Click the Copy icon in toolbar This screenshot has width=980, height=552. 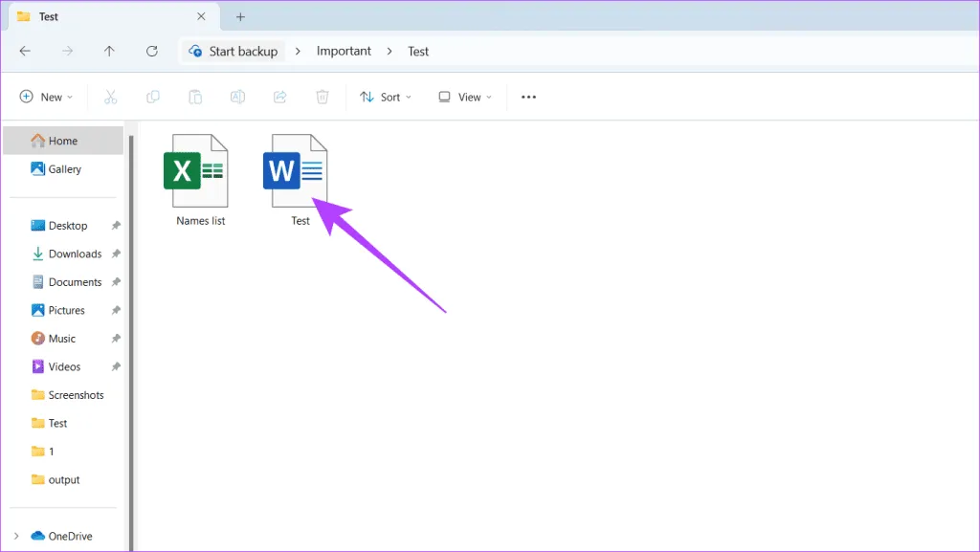click(x=153, y=97)
